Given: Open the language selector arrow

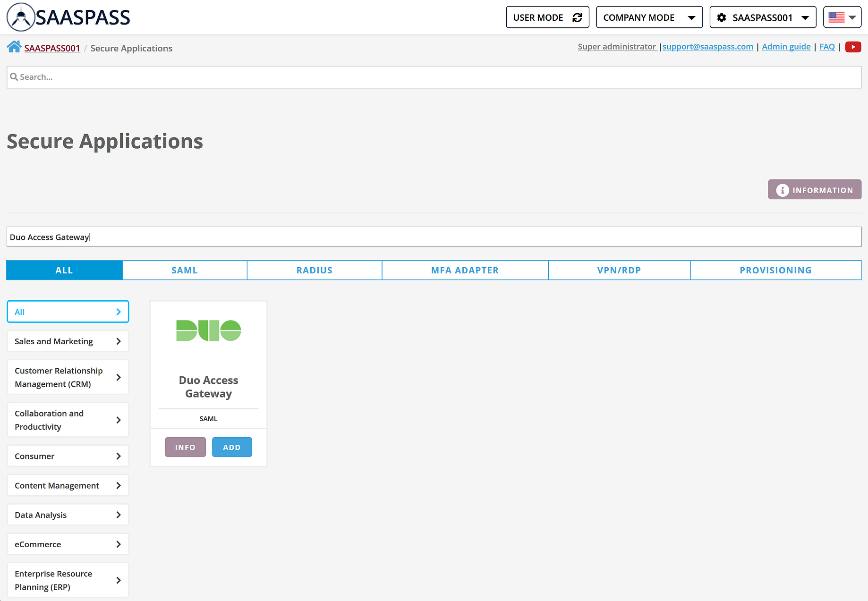Looking at the screenshot, I should (852, 17).
